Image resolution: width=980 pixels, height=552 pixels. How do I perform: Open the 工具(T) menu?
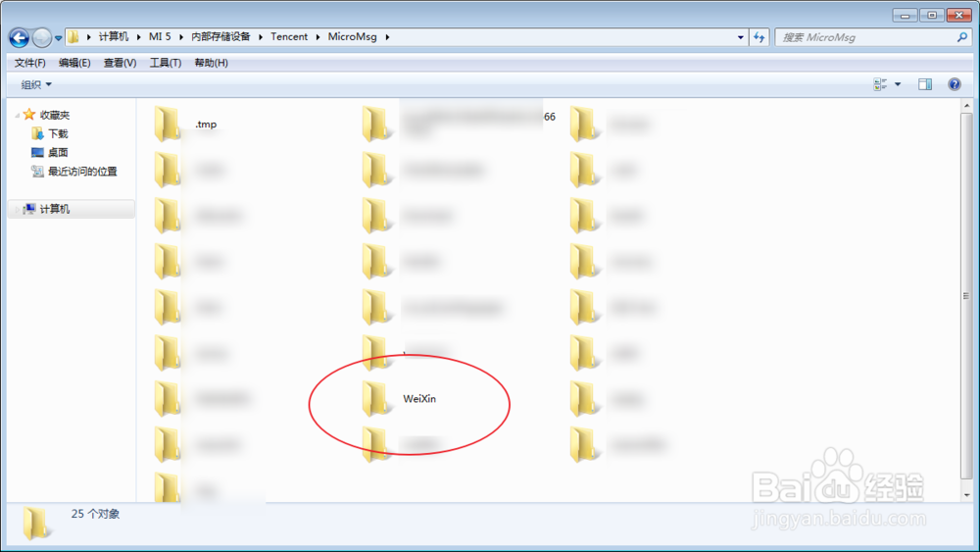pos(166,63)
